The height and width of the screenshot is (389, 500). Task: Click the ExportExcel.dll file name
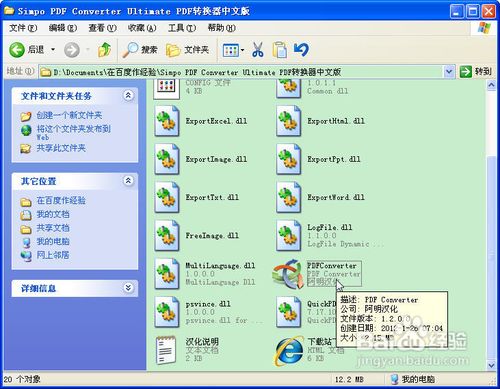(216, 121)
